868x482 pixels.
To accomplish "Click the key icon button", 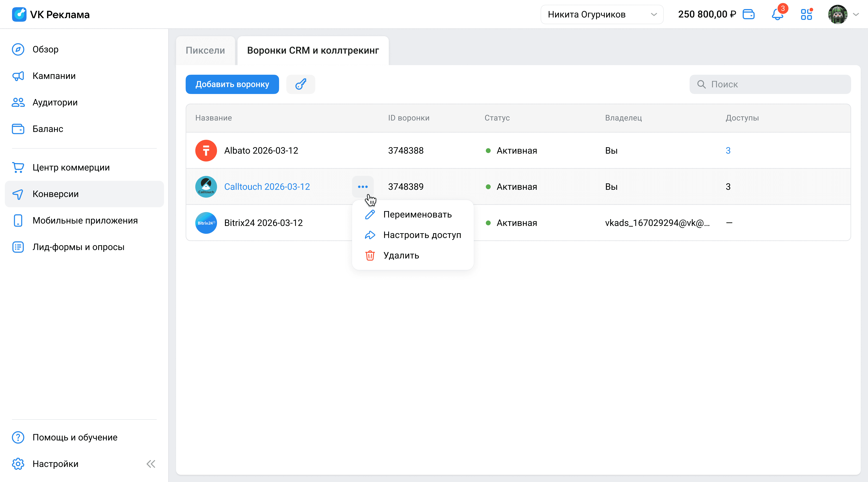I will tap(301, 84).
